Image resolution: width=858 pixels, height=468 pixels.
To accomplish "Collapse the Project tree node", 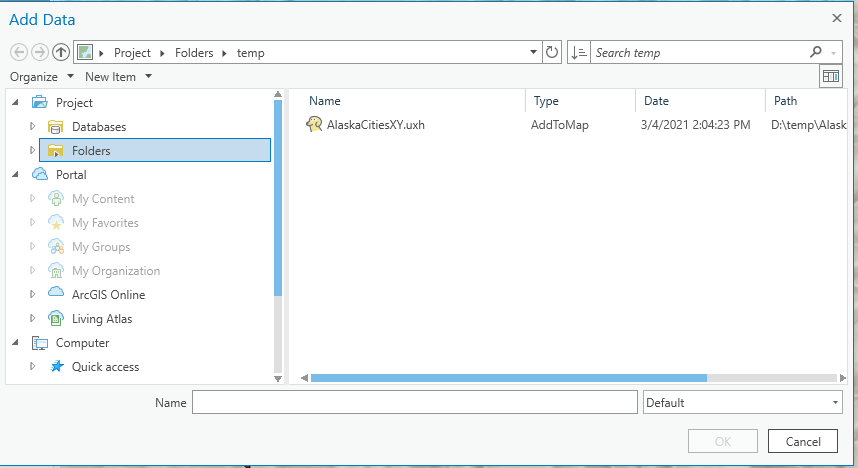I will pos(15,102).
